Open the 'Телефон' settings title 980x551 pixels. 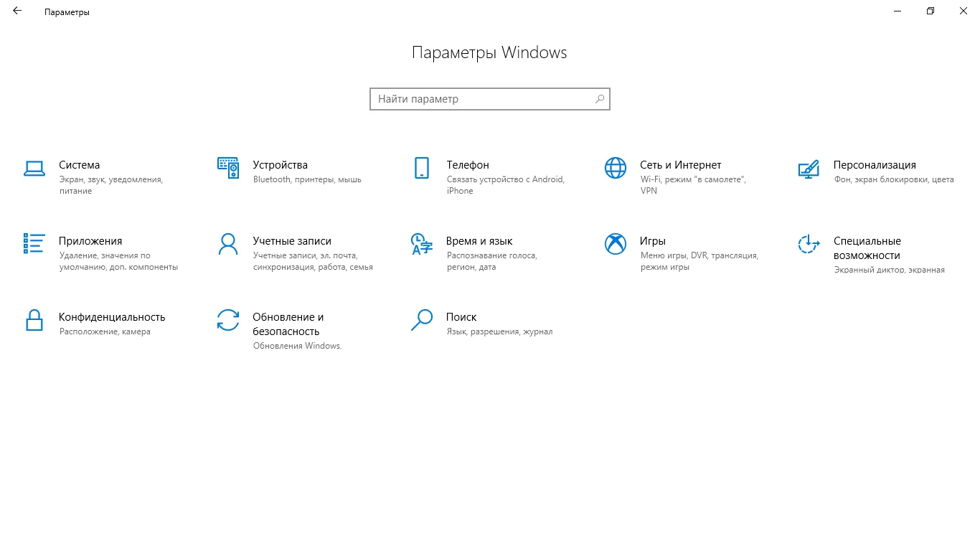pos(468,165)
